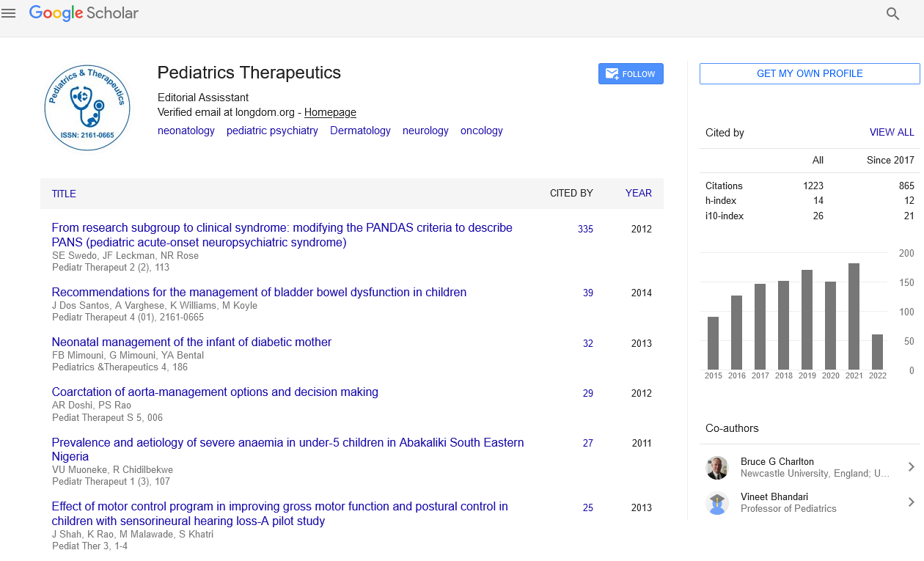Open severe anaemia in Abakaliki article
Viewport: 924px width, 561px height.
tap(287, 449)
